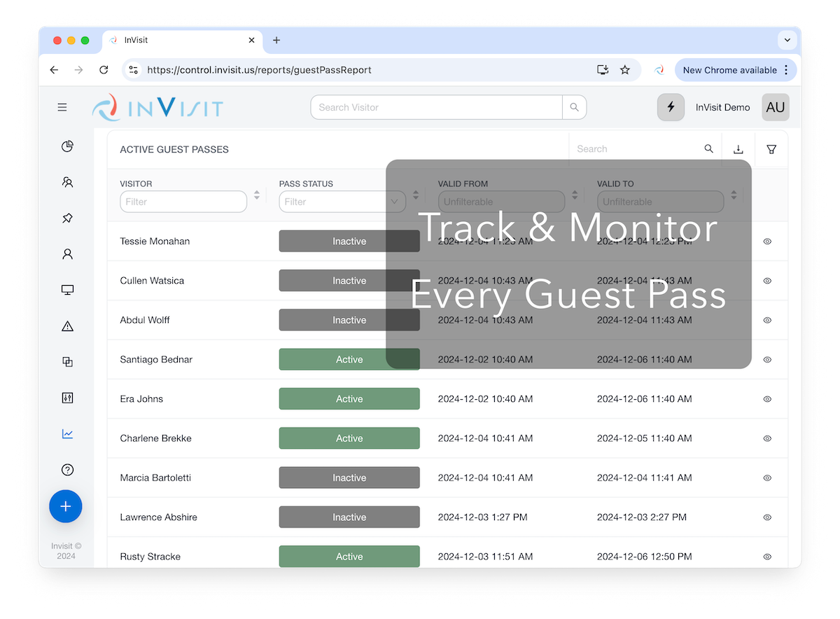This screenshot has width=840, height=619.
Task: Click the pin icon in sidebar
Action: [67, 218]
